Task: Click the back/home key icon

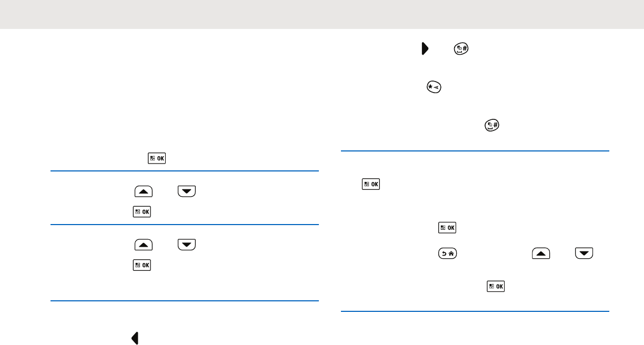Action: coord(448,254)
